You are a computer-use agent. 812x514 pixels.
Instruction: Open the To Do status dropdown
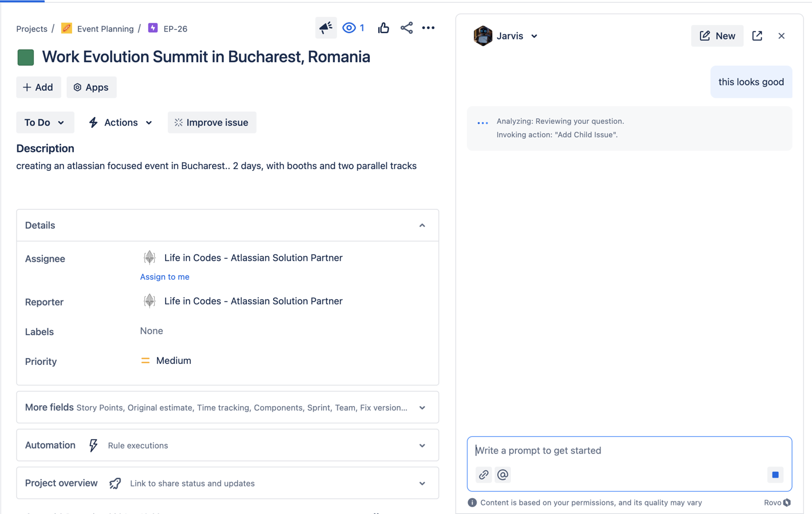coord(45,122)
